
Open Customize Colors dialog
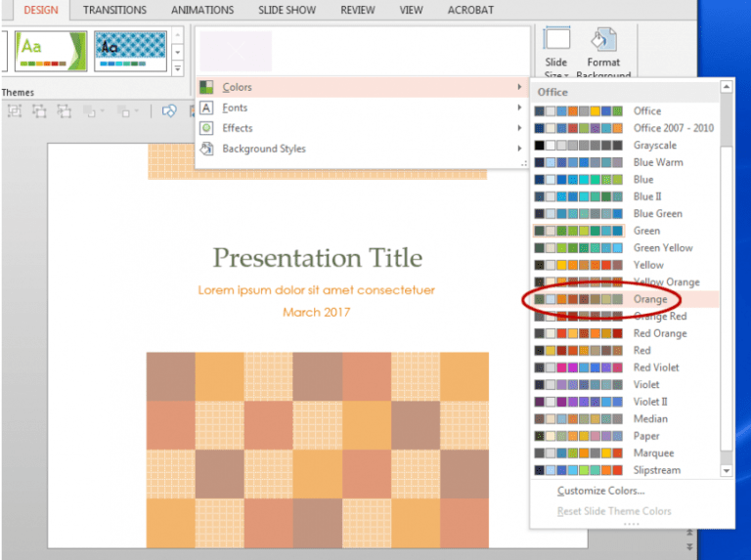[x=600, y=491]
